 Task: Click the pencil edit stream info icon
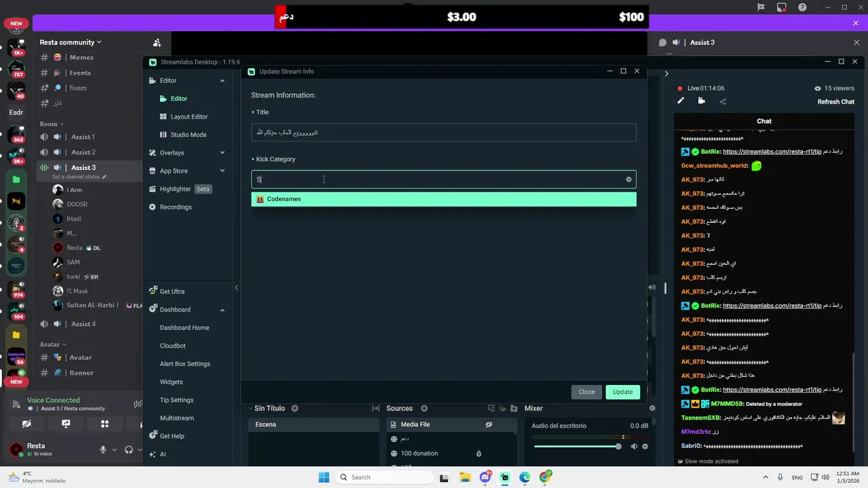(x=681, y=101)
